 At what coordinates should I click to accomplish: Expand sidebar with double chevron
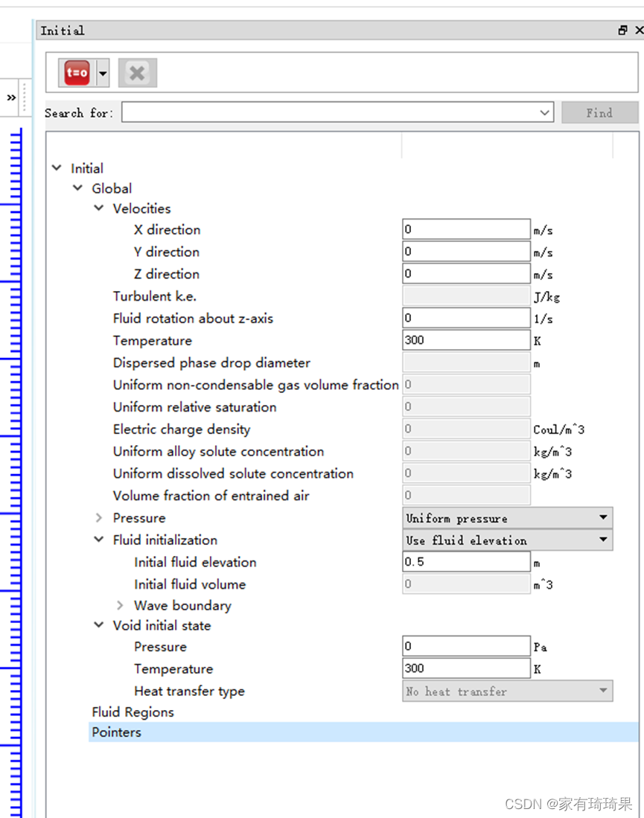pyautogui.click(x=11, y=98)
